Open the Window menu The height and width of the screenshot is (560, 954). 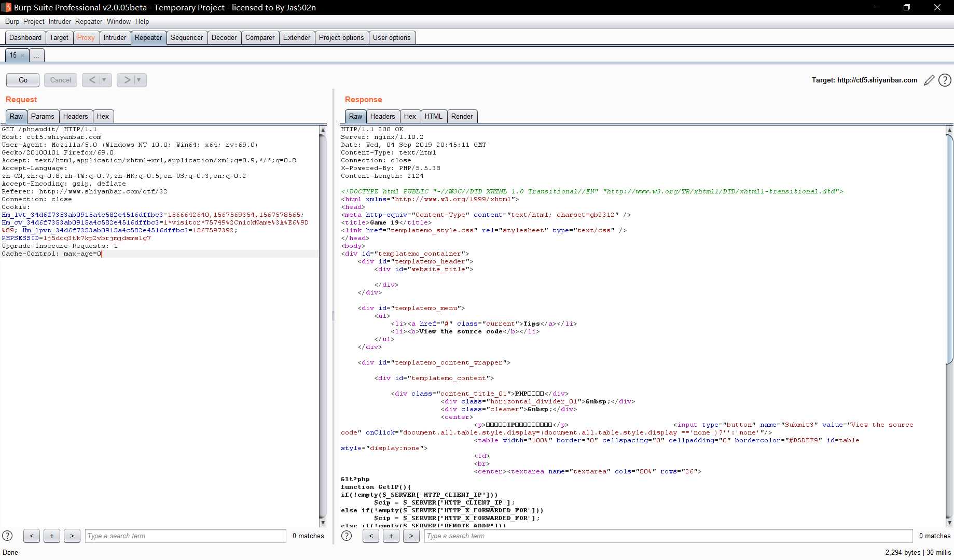[119, 21]
